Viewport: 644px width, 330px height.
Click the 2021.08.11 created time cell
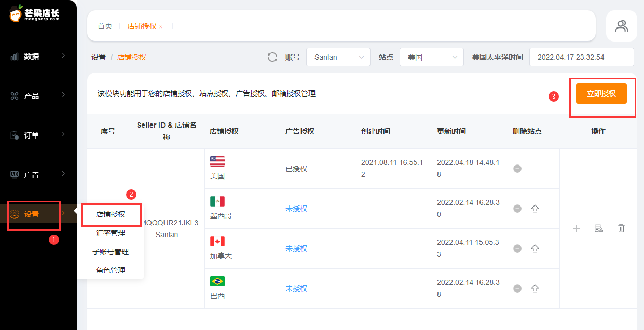coord(392,169)
